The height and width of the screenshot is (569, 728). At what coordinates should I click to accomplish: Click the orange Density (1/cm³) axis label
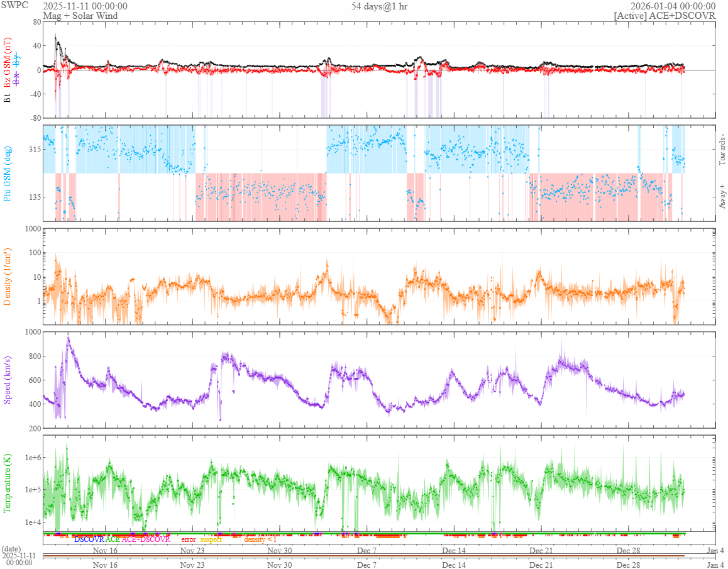pos(8,277)
